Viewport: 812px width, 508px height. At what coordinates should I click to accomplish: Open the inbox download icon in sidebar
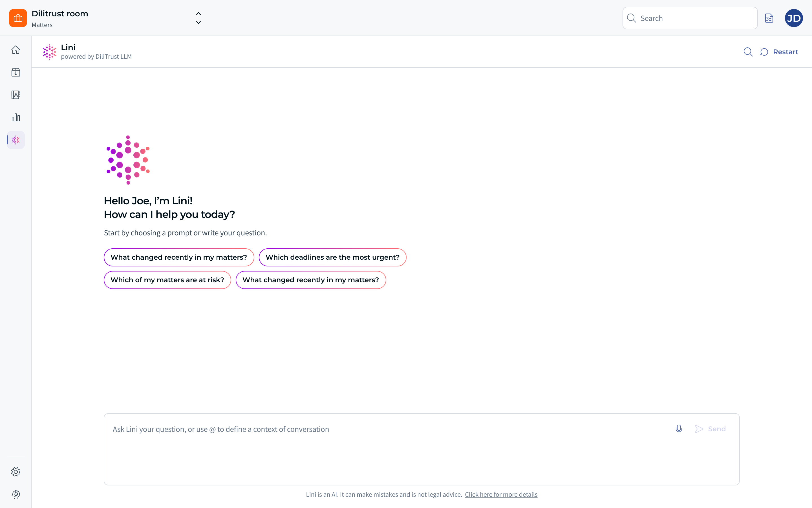pyautogui.click(x=16, y=72)
